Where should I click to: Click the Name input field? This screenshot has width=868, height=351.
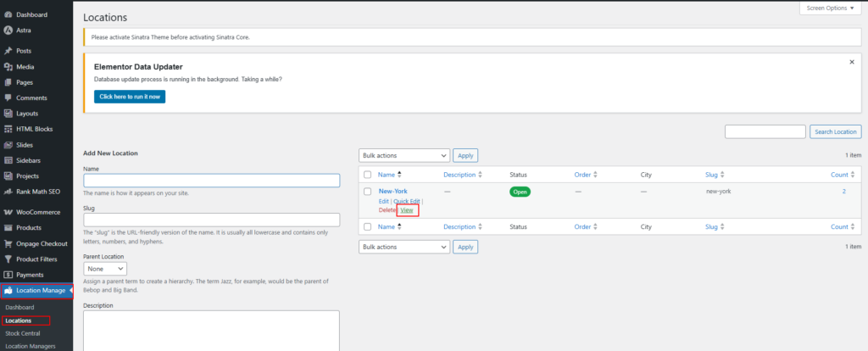tap(211, 181)
